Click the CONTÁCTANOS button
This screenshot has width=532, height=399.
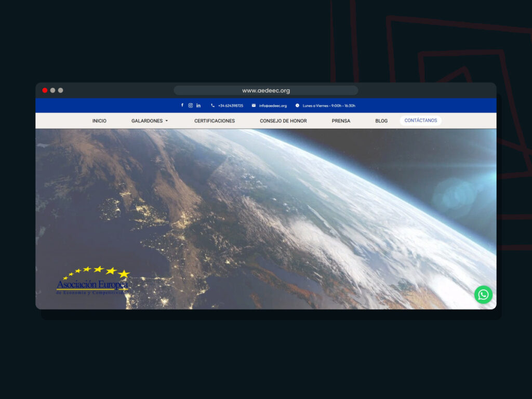click(x=421, y=121)
